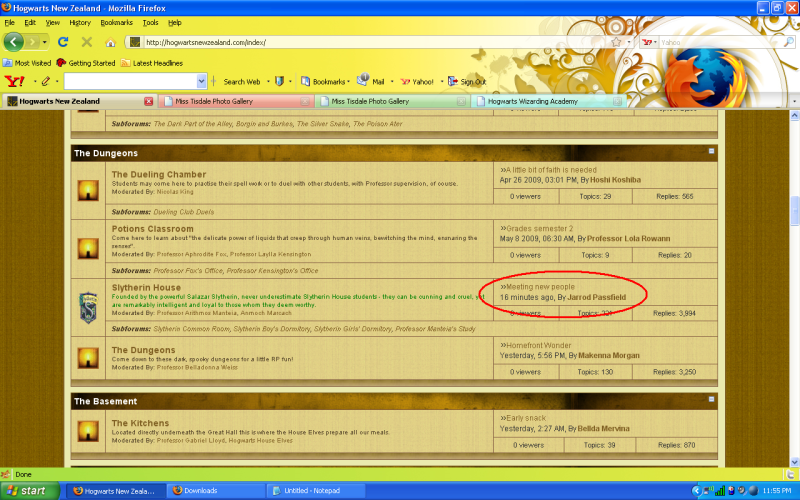The width and height of the screenshot is (800, 500).
Task: Open Getting Started bookmark
Action: (x=86, y=63)
